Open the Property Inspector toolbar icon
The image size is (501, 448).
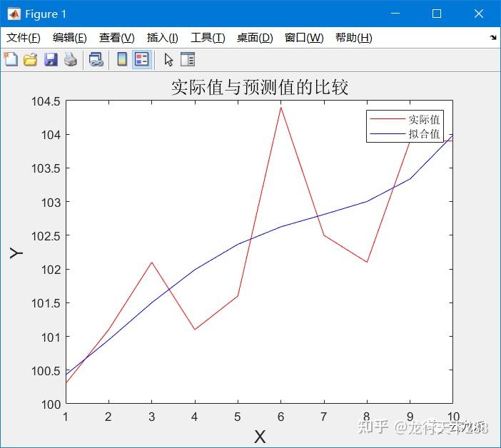188,59
